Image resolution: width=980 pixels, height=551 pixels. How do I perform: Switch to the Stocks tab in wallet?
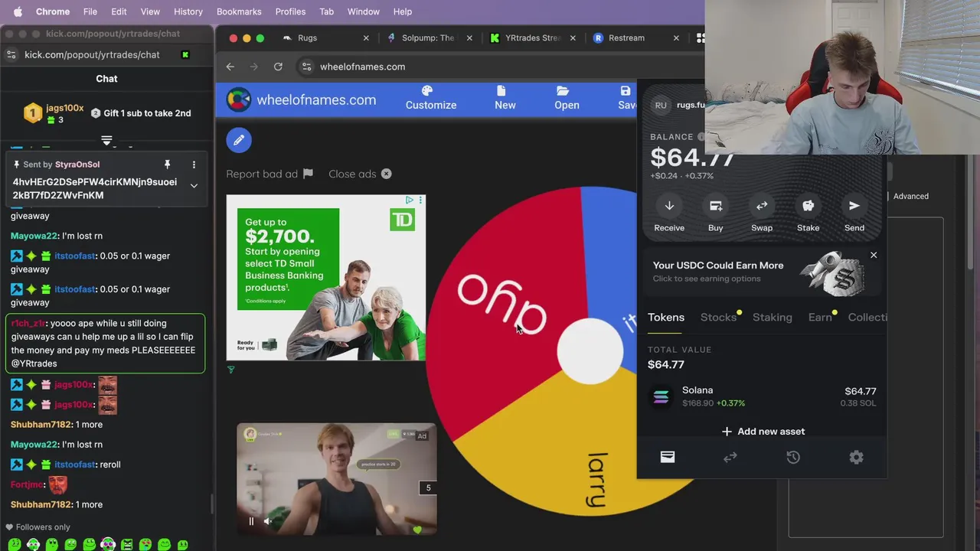(x=718, y=317)
